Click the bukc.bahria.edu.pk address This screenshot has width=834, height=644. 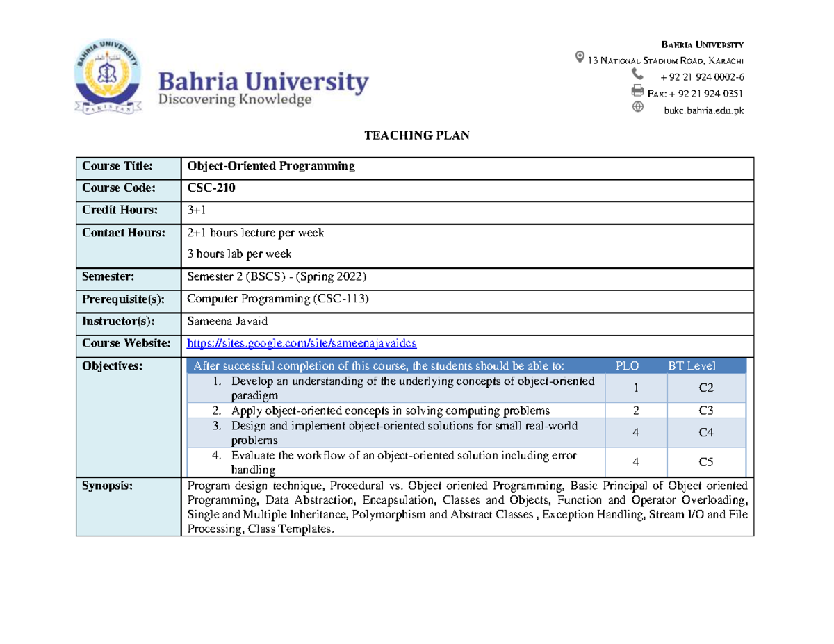(x=702, y=110)
